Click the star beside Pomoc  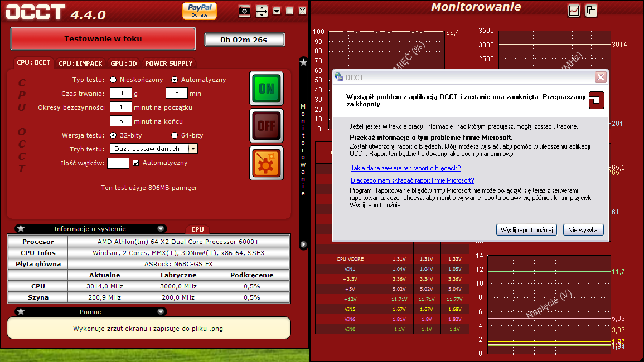coord(21,311)
